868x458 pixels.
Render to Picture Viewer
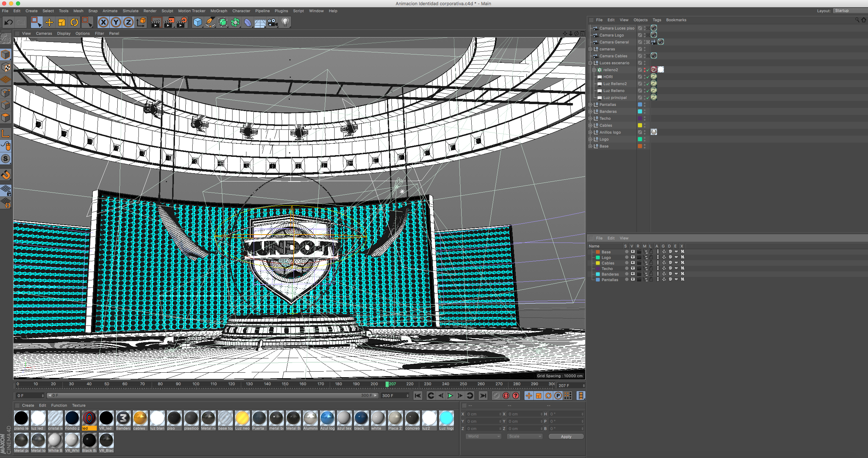coord(169,23)
